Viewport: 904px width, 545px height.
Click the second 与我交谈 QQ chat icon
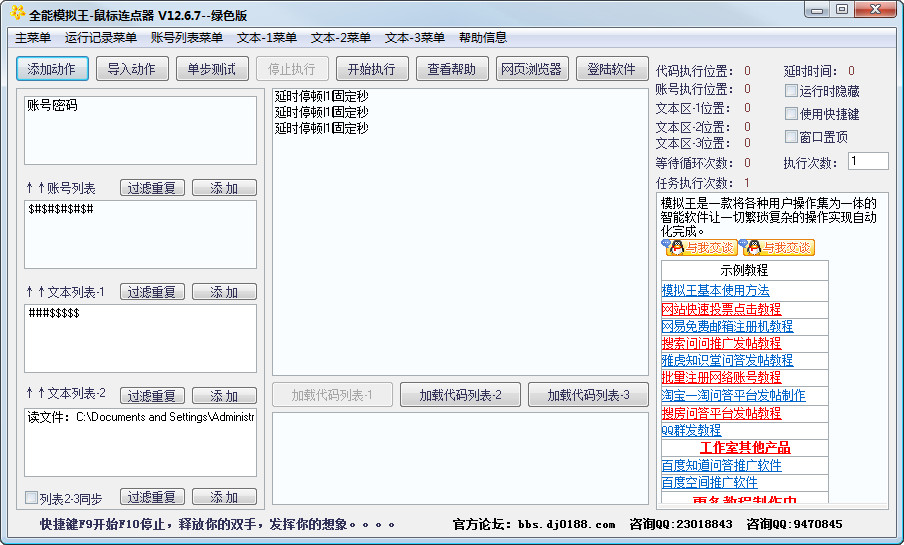point(777,247)
